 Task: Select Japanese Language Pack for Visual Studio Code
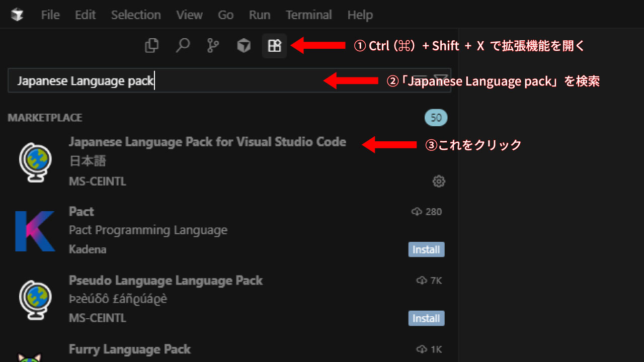[x=207, y=142]
